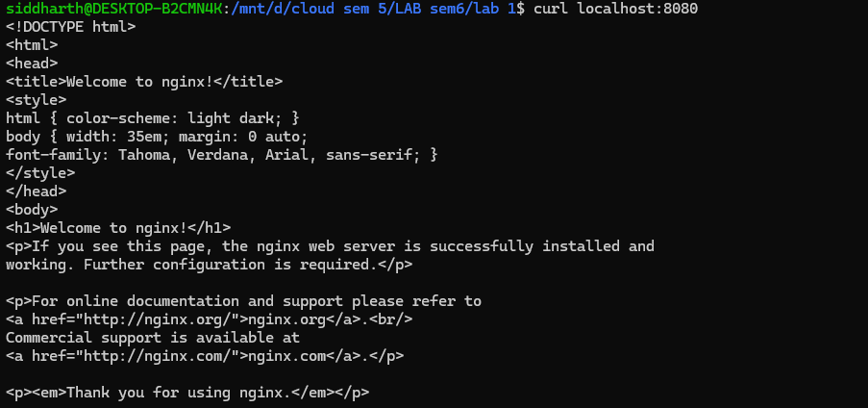Click the blue working directory path
868x408 pixels.
click(372, 9)
